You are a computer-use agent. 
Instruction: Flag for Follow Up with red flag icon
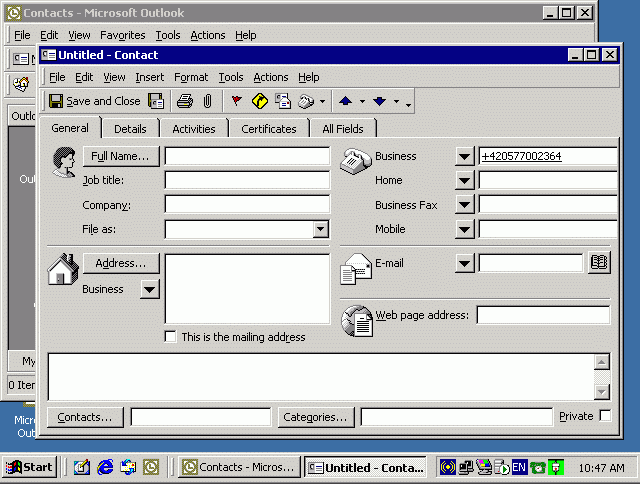pos(236,101)
